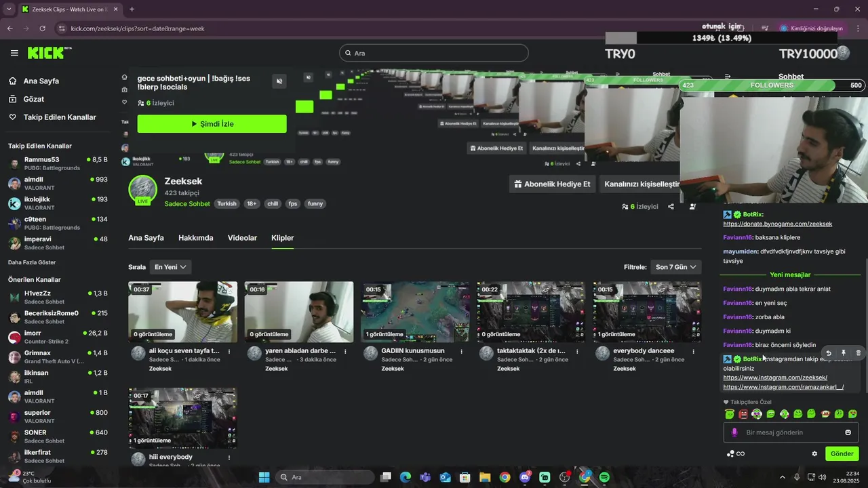Expand 'Daha Fazla Göster' in followed channels
The image size is (868, 488).
[32, 262]
